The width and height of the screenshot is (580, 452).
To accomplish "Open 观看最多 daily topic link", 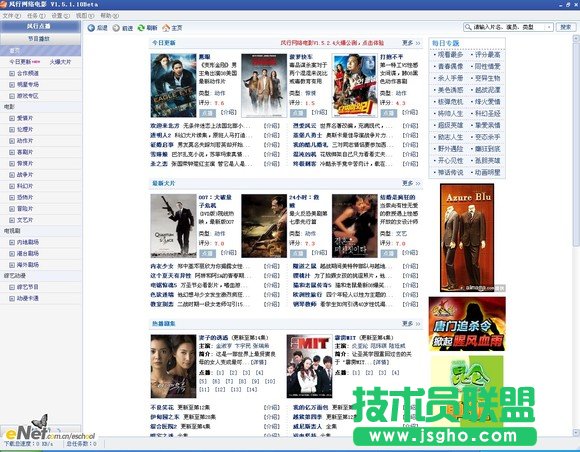I will (x=450, y=55).
